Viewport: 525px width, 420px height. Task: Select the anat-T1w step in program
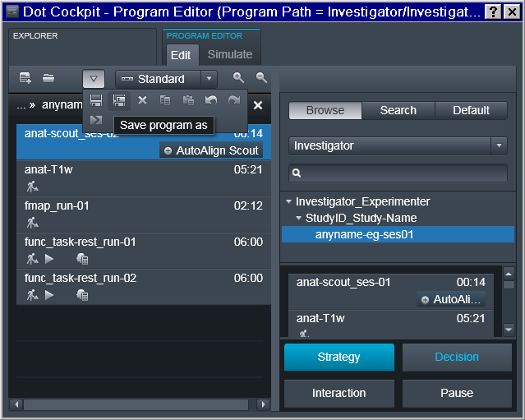pos(144,178)
